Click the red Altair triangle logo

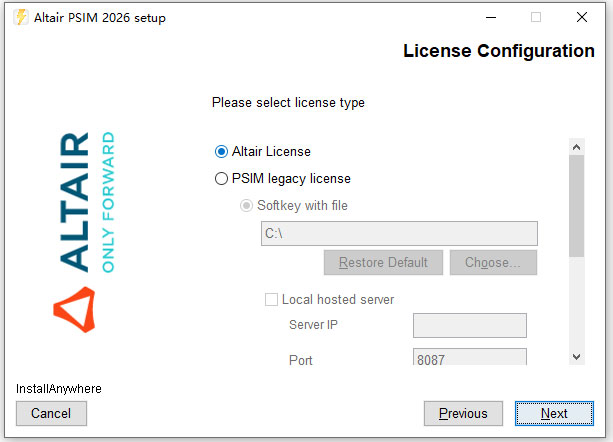(74, 310)
